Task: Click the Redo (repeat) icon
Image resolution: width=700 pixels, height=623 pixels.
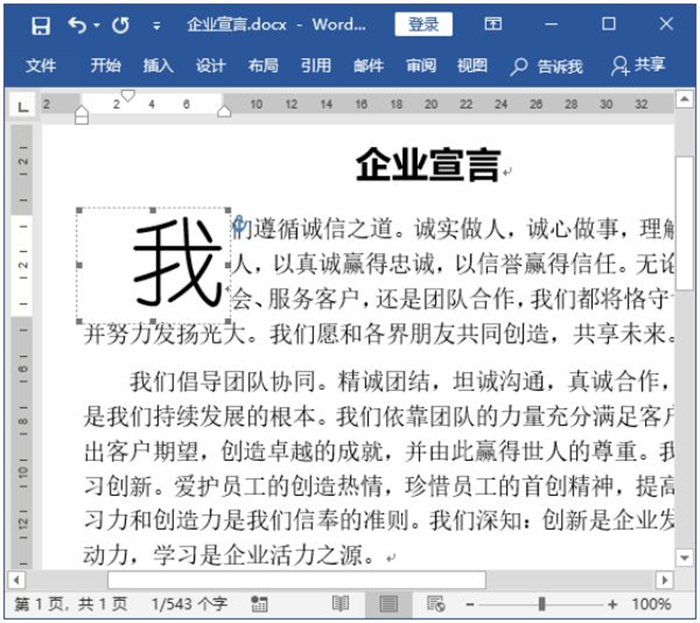Action: [x=121, y=25]
